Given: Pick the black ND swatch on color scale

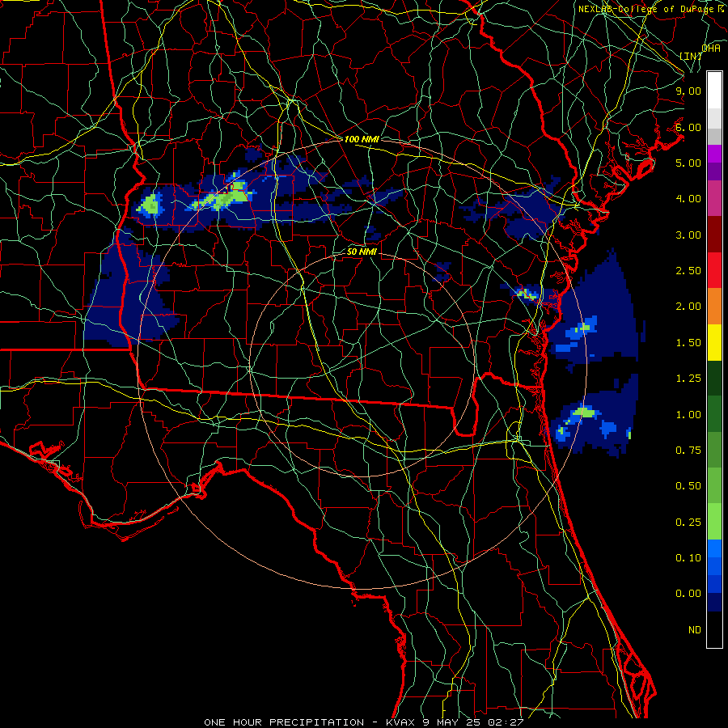Looking at the screenshot, I should [714, 630].
